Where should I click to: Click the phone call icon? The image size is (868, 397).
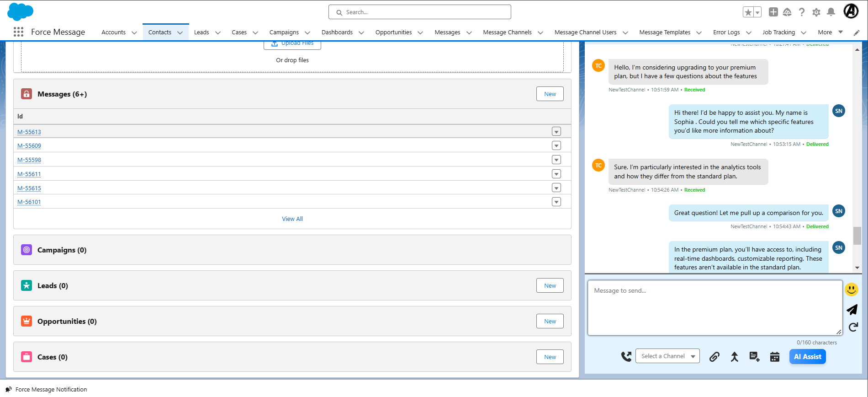626,356
